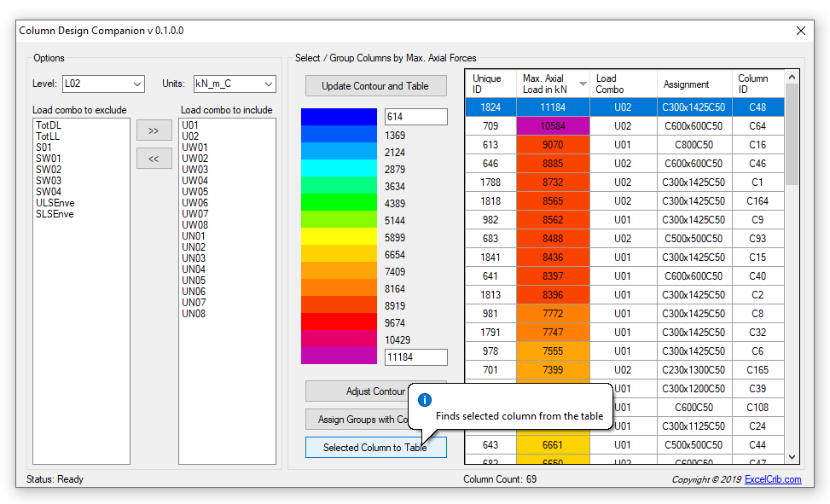Select the dark blue contour swatch
Image resolution: width=830 pixels, height=504 pixels.
[x=339, y=117]
